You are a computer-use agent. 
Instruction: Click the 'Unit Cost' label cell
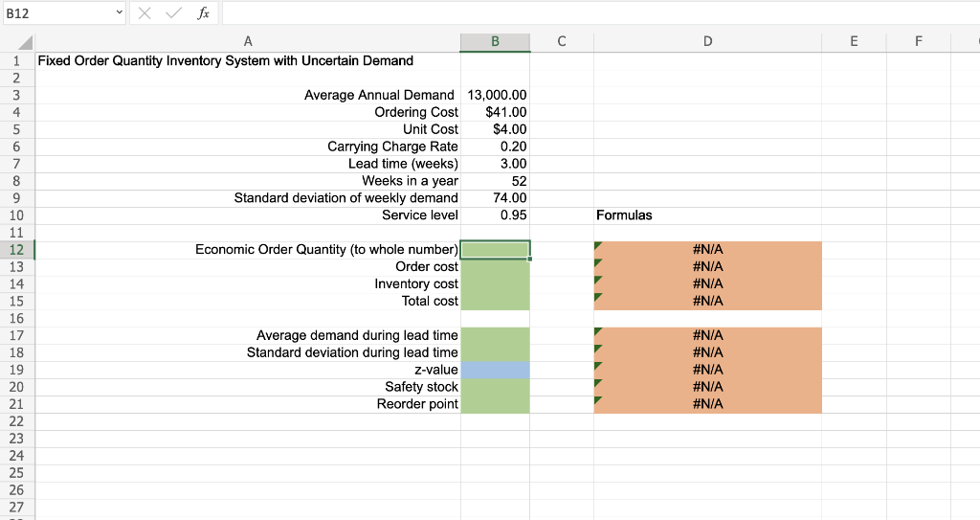pos(248,129)
